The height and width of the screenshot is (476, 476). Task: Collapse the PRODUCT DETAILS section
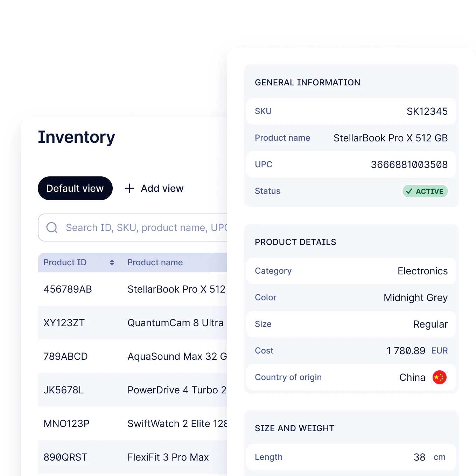tap(295, 242)
